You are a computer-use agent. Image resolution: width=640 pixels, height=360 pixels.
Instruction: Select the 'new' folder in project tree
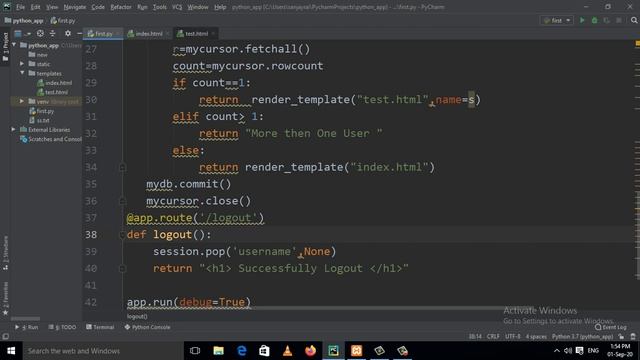(38, 55)
